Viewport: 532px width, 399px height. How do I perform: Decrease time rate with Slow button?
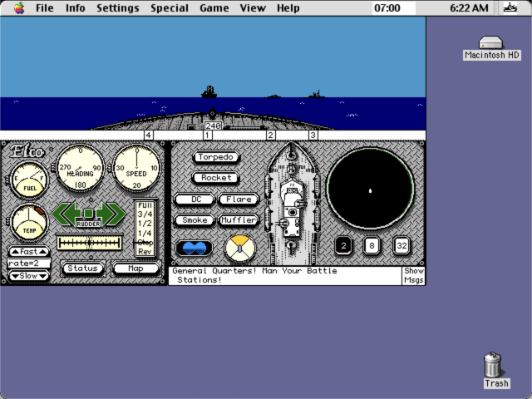pos(29,276)
